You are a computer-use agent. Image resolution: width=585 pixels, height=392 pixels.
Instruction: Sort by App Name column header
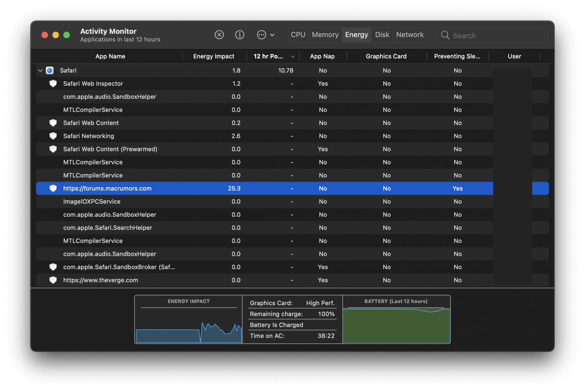(110, 56)
